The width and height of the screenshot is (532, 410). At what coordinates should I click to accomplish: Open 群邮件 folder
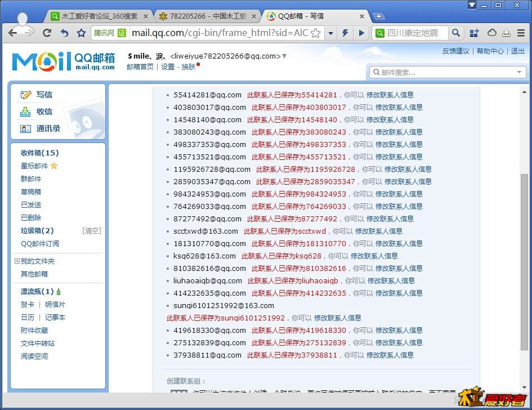coord(31,179)
